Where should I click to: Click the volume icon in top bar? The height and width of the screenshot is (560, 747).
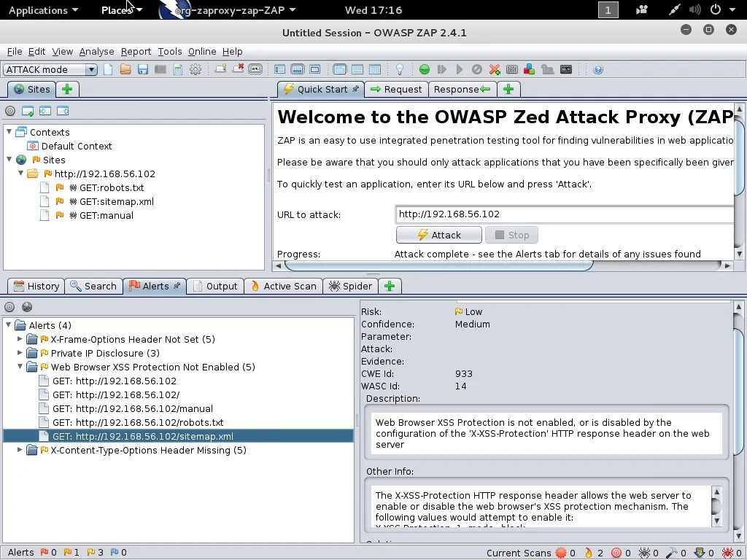pos(694,9)
